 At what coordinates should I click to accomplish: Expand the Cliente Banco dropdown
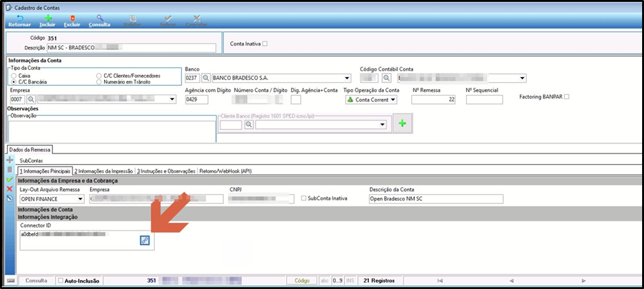click(x=383, y=125)
